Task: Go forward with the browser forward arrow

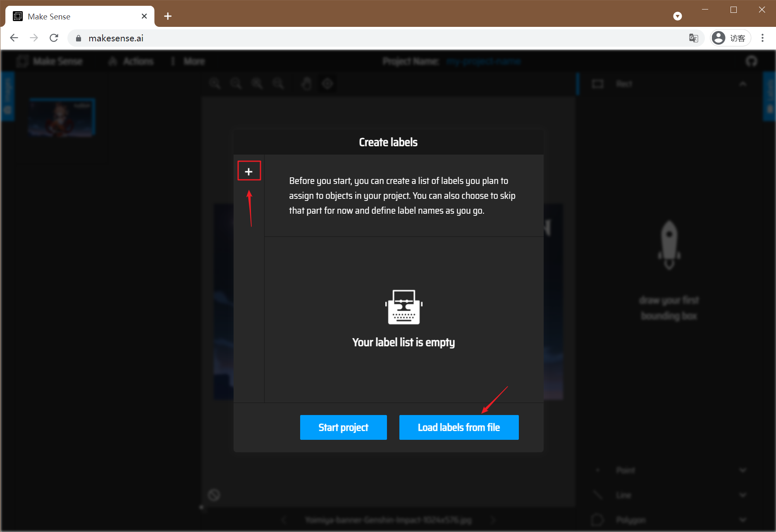Action: [x=34, y=38]
